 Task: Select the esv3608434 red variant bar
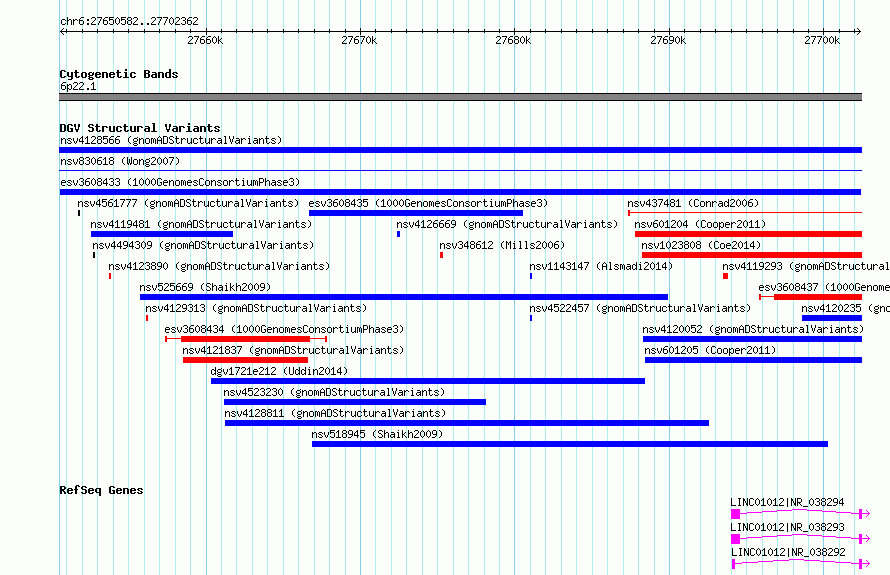246,339
